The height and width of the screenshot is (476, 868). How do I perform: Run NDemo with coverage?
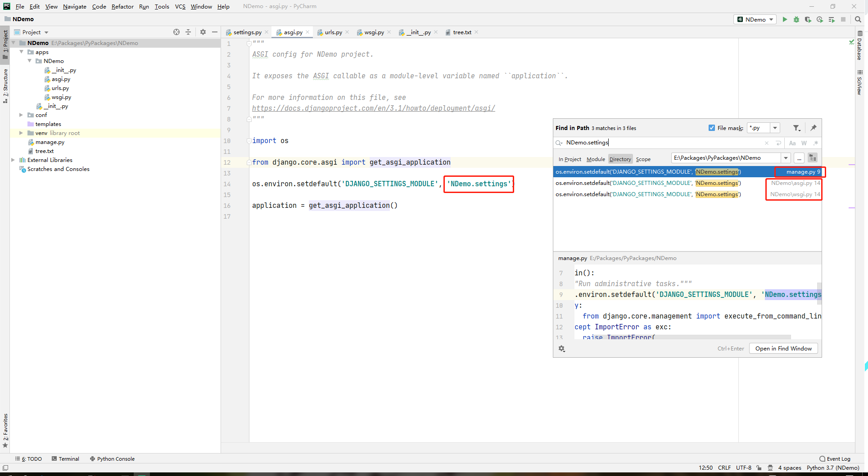(x=808, y=19)
